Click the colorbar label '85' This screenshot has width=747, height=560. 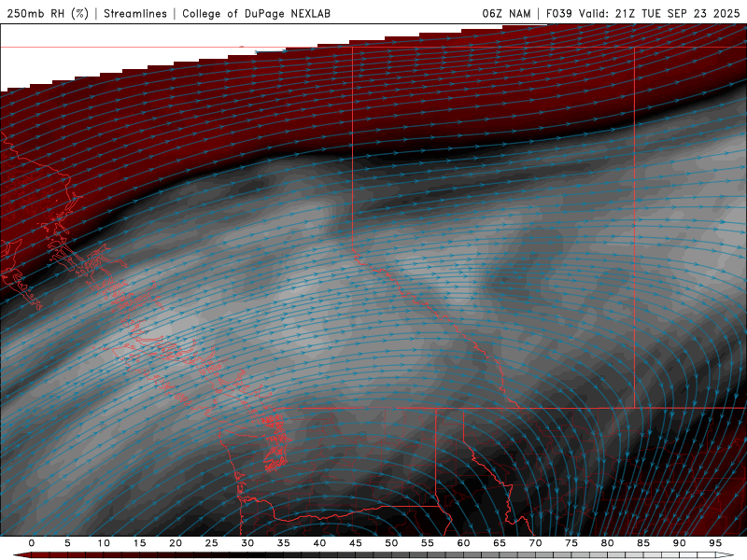[x=642, y=543]
